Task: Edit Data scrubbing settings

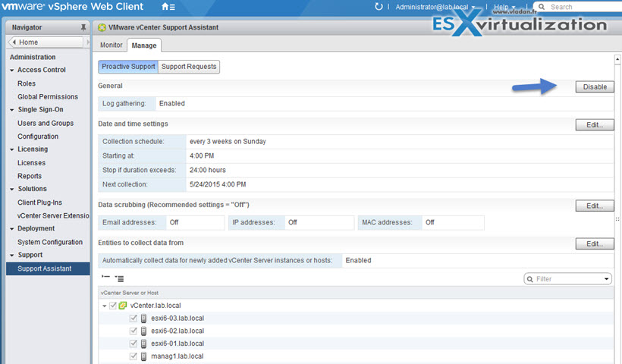Action: 595,206
